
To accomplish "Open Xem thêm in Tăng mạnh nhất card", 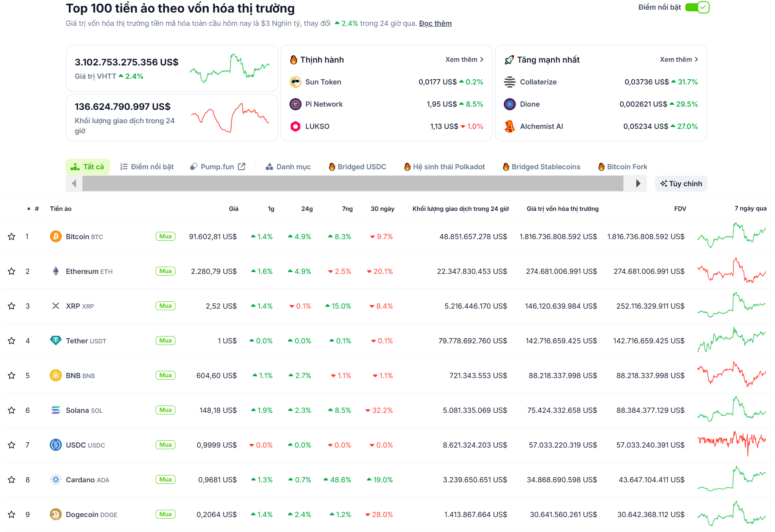I will tap(679, 59).
